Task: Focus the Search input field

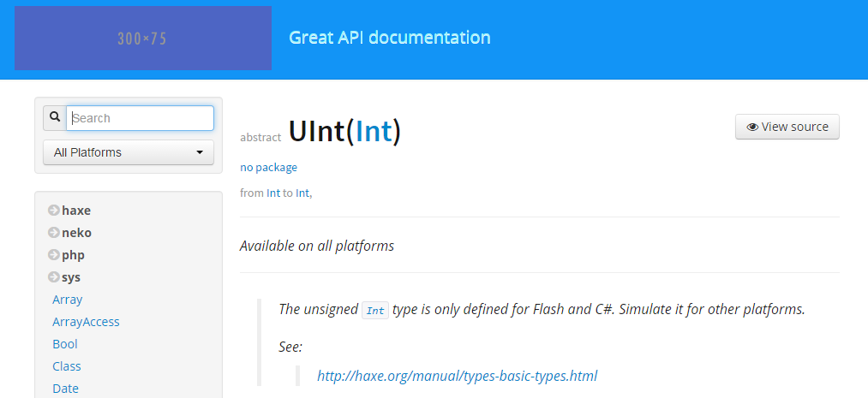Action: (140, 118)
